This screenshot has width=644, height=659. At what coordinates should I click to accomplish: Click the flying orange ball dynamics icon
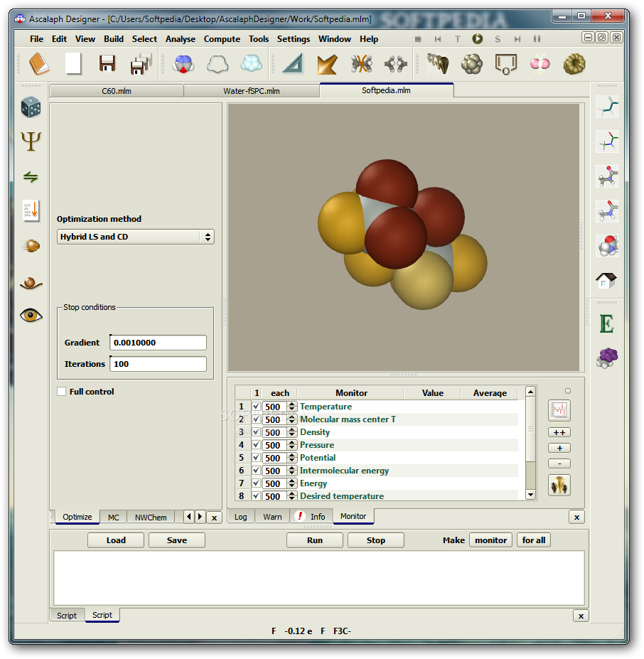(31, 245)
